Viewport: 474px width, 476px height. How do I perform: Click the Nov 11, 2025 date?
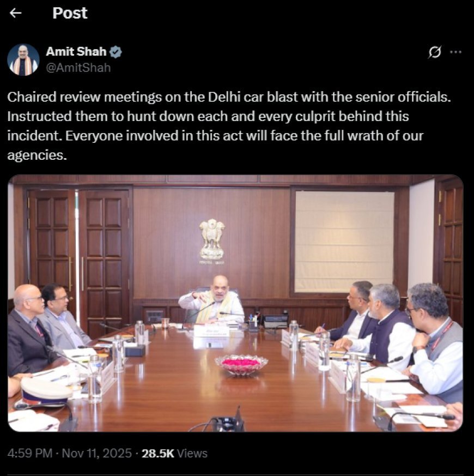point(97,453)
